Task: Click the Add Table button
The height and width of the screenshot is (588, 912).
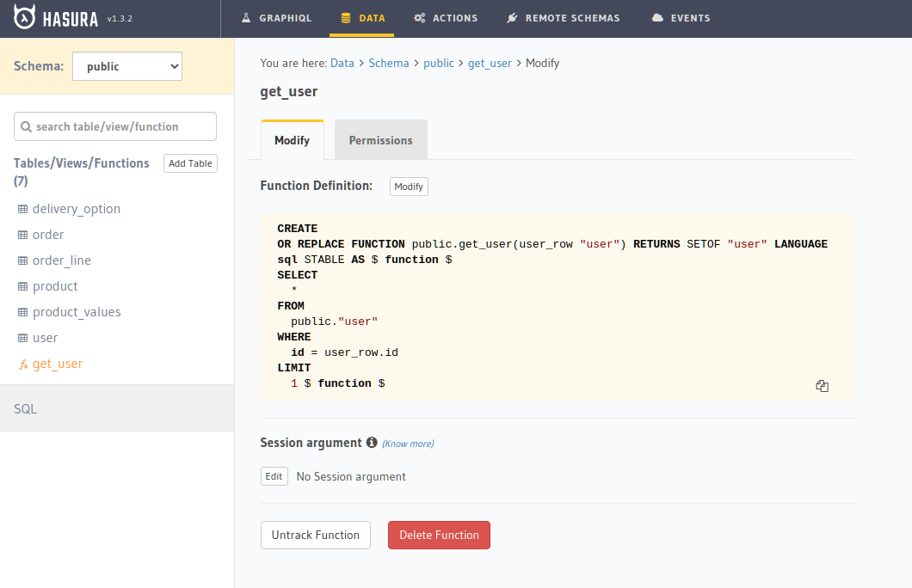Action: pos(190,163)
